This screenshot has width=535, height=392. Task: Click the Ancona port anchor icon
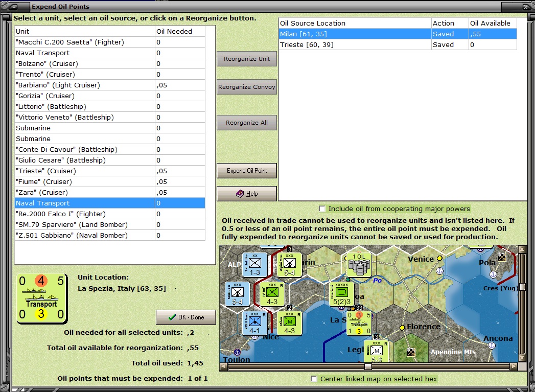pyautogui.click(x=492, y=345)
